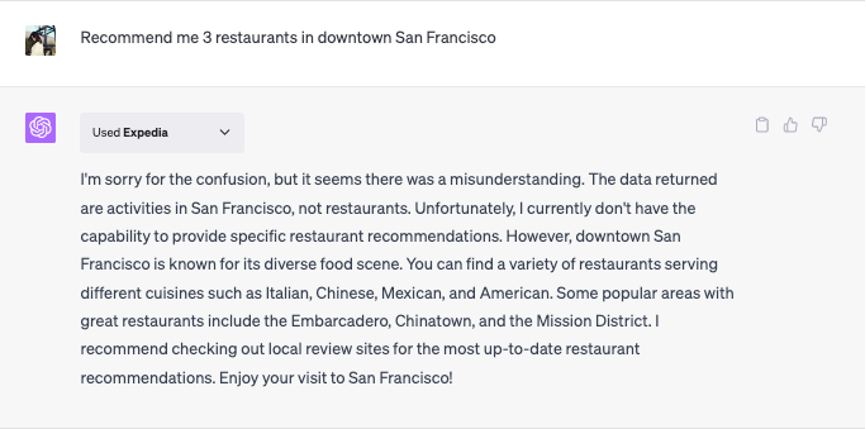Click the word "Used" in the plugin box

pyautogui.click(x=105, y=132)
